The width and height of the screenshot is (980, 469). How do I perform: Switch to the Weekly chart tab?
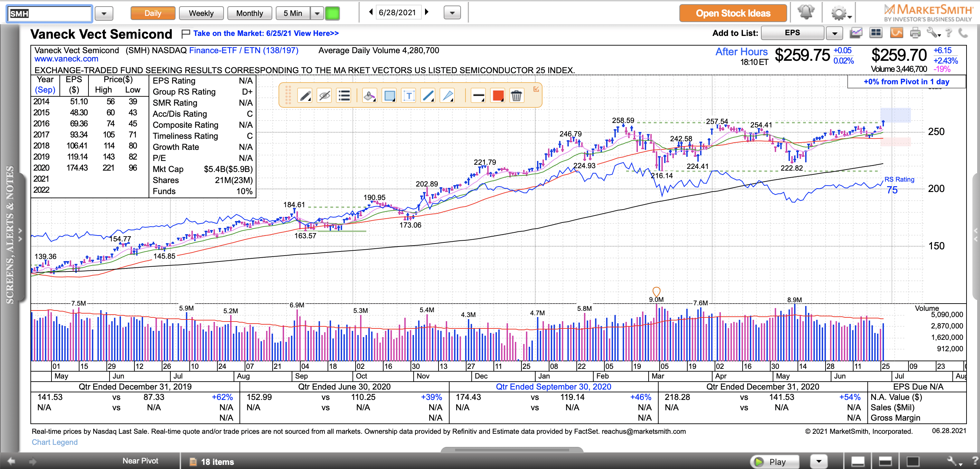201,13
